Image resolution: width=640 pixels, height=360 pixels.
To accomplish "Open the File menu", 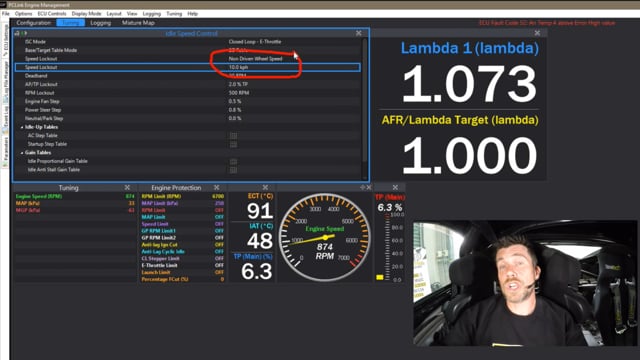I will tap(6, 13).
